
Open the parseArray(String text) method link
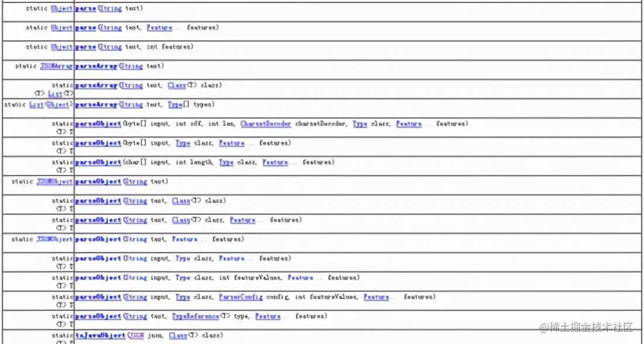click(x=96, y=66)
